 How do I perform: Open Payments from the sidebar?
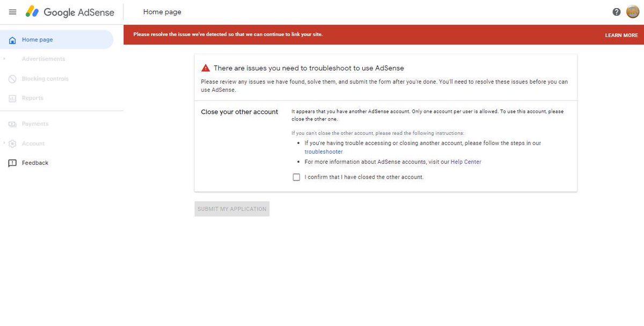click(x=35, y=124)
